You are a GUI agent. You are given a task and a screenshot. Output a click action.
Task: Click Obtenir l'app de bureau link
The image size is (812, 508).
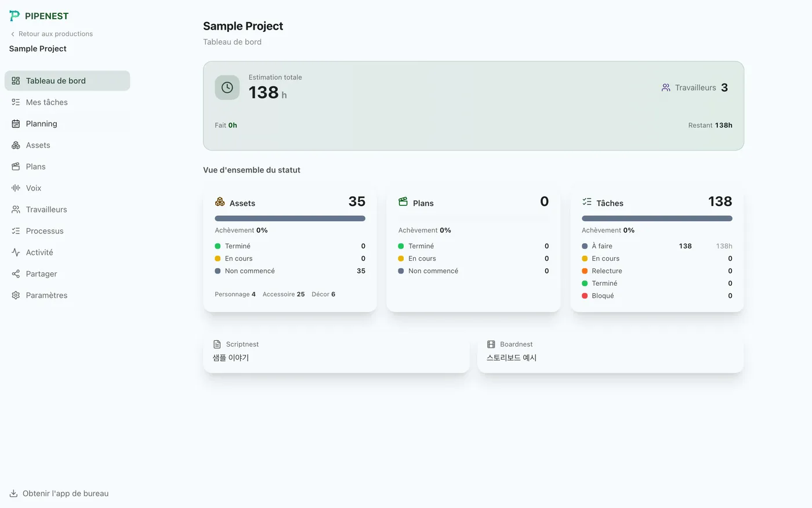pos(59,493)
